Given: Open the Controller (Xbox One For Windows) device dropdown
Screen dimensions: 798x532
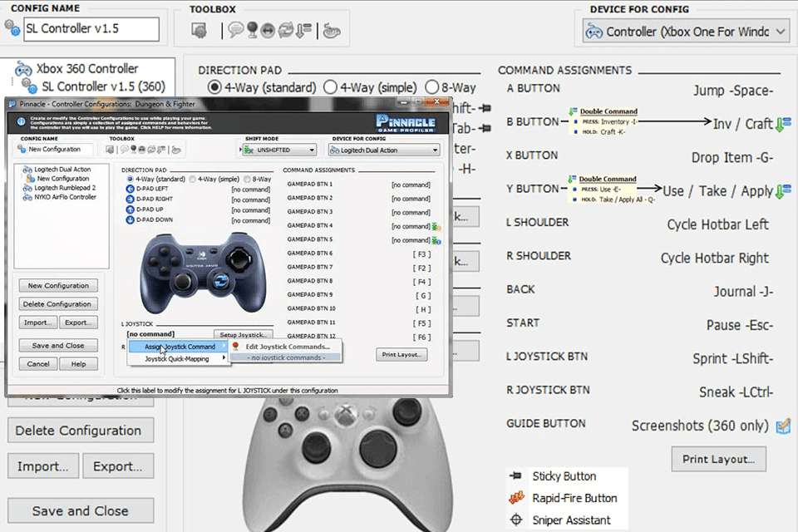Looking at the screenshot, I should 687,32.
